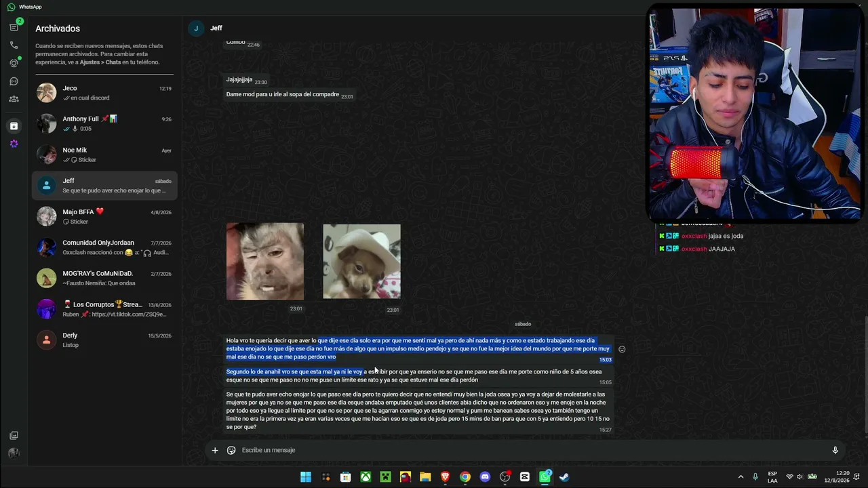Open the Los Corruptos group chat
This screenshot has width=868, height=488.
click(104, 309)
